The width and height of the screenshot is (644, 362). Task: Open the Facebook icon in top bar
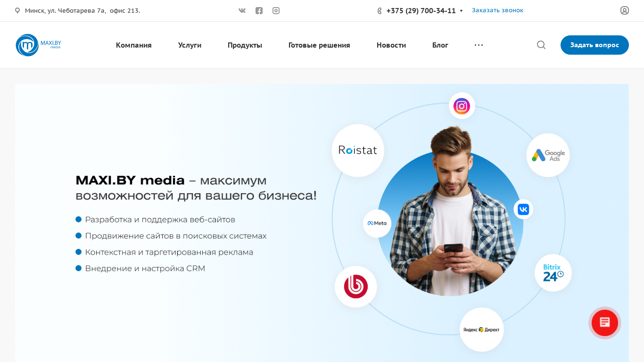259,10
